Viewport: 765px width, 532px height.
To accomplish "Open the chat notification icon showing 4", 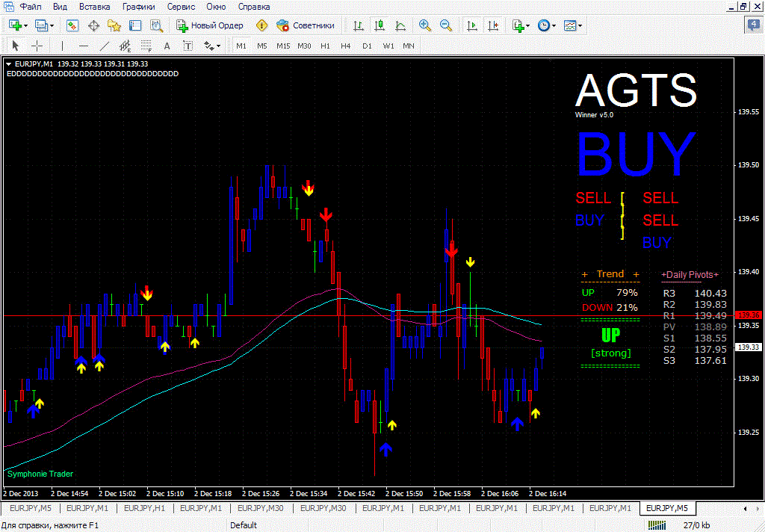I will pos(754,25).
